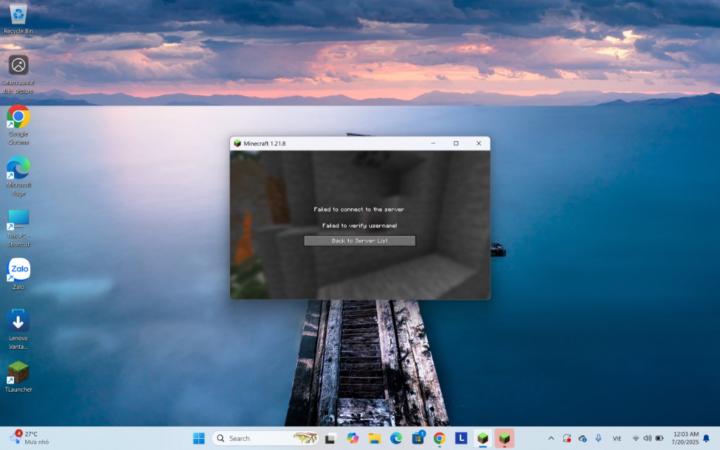Click the OneDrive cloud tray icon
Image resolution: width=720 pixels, height=450 pixels.
582,439
